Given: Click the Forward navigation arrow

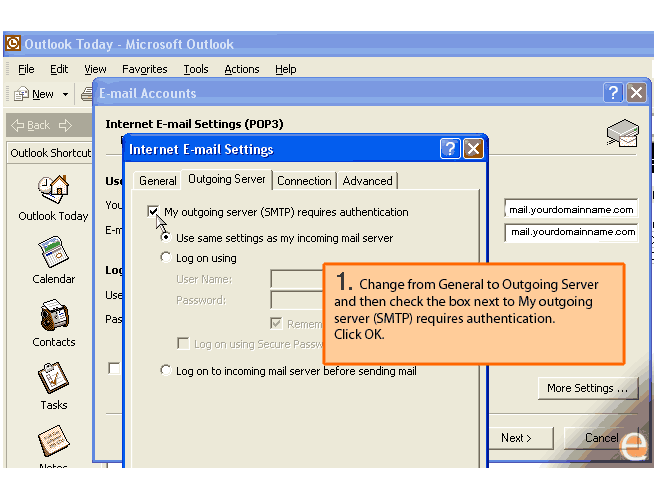Looking at the screenshot, I should click(65, 125).
